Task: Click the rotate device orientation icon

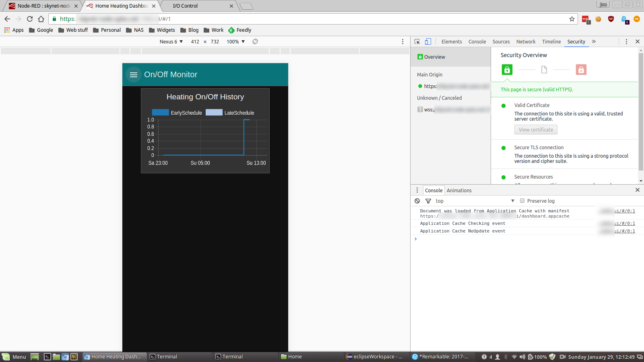Action: coord(255,42)
